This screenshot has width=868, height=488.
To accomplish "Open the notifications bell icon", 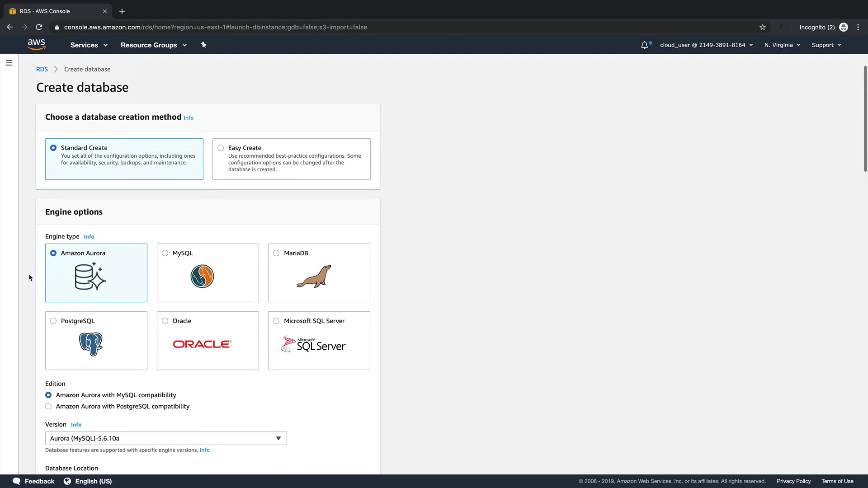I will point(645,45).
